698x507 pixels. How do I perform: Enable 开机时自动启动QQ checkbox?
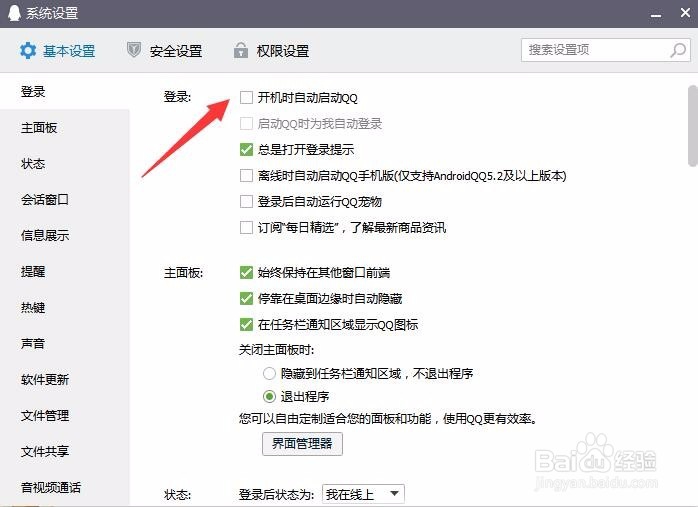pyautogui.click(x=246, y=97)
